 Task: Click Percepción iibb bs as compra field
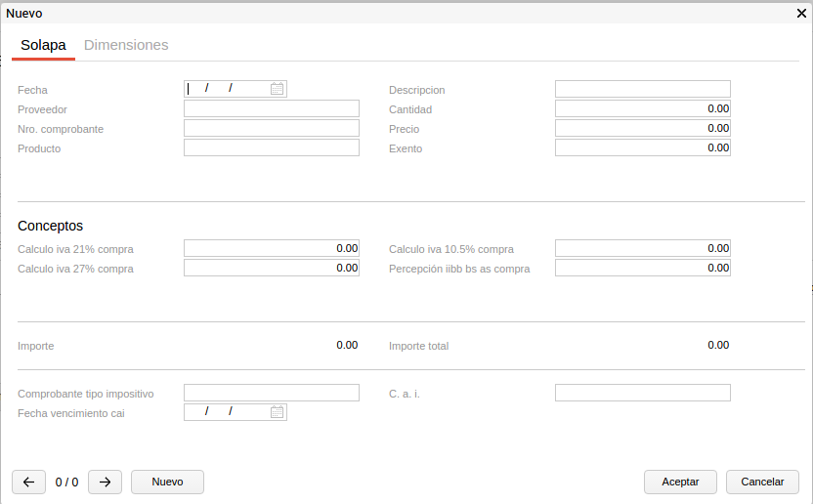[642, 268]
